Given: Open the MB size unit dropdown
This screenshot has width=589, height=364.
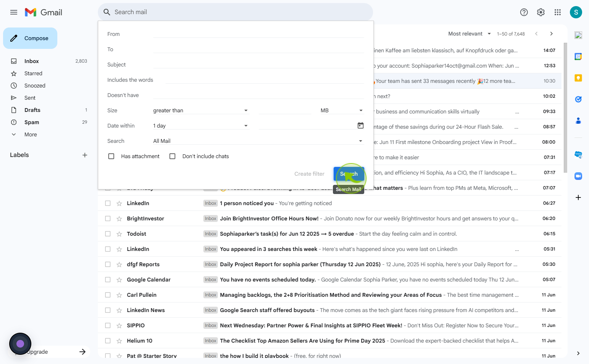Looking at the screenshot, I should (342, 110).
